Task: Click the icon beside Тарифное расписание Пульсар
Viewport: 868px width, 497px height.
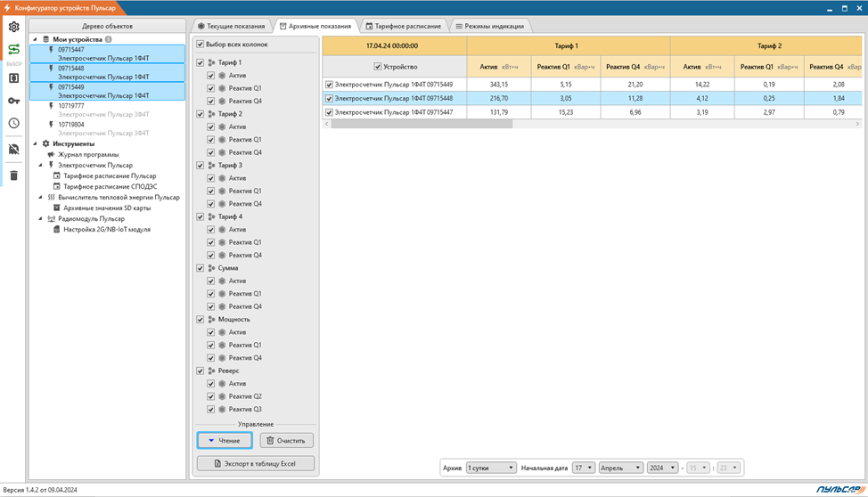Action: [x=56, y=176]
